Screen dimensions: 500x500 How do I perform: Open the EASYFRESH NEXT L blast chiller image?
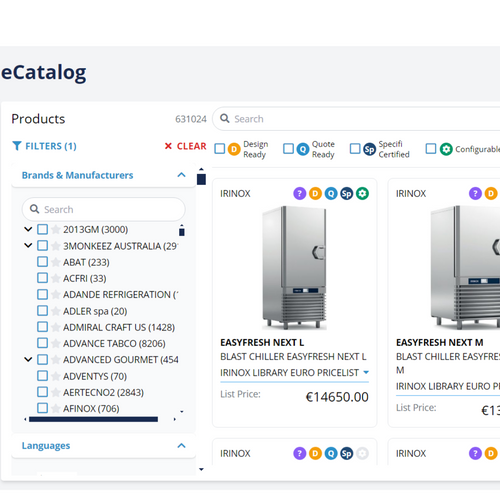[294, 268]
